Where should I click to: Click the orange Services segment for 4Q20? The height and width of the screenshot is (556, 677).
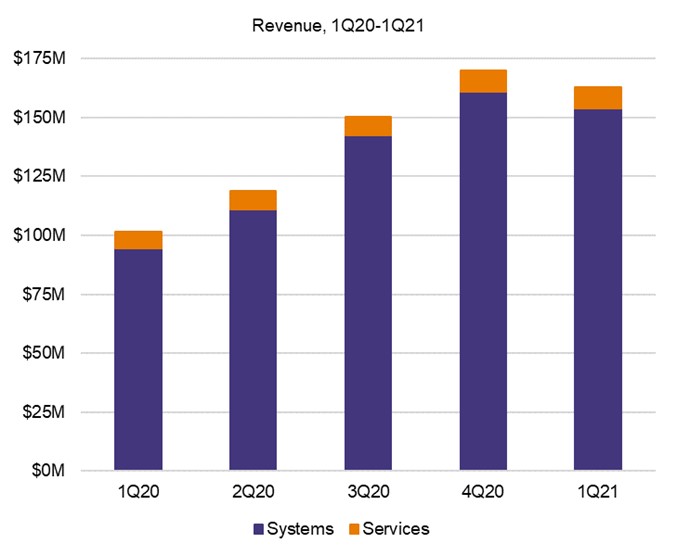483,81
